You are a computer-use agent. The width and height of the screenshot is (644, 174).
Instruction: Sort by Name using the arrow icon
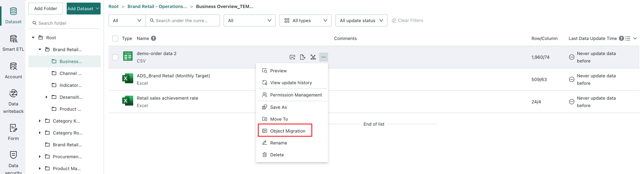[154, 38]
